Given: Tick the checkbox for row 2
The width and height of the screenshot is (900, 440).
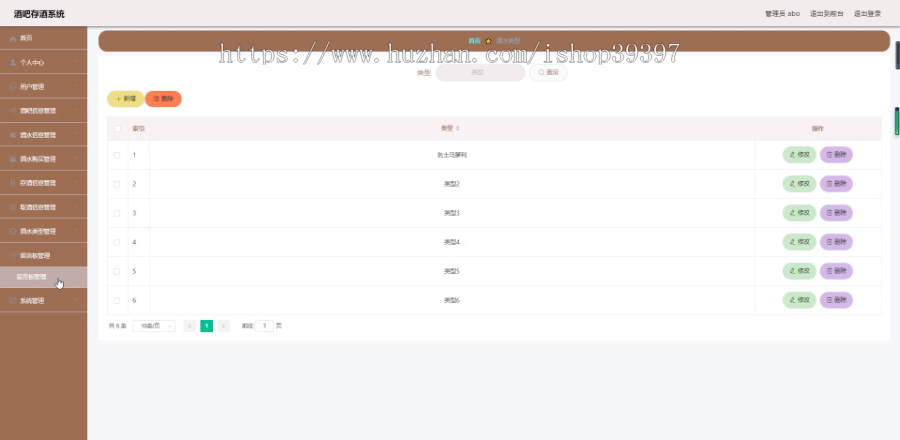Looking at the screenshot, I should (117, 184).
